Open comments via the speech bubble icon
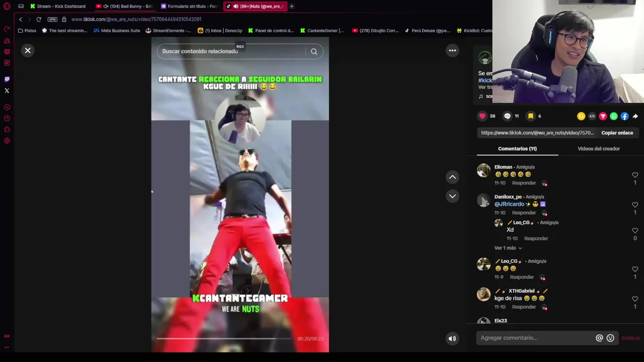The image size is (644, 362). 507,116
